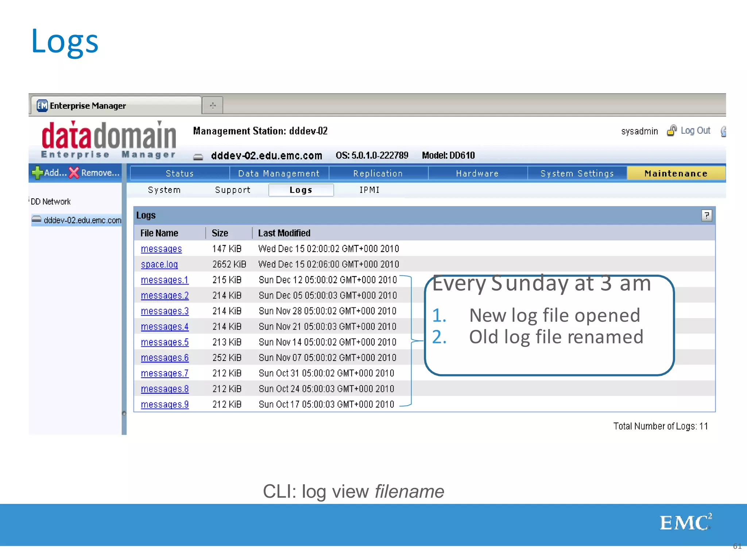Screen dimensions: 747x560
Task: Sort by the Size column header
Action: coord(220,233)
